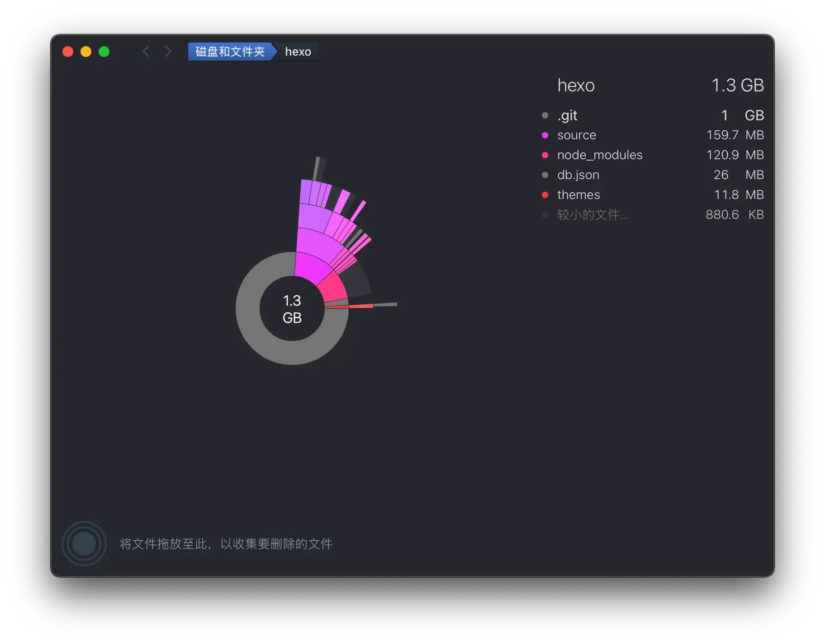Select the source folder entry
The width and height of the screenshot is (825, 644).
tap(577, 135)
